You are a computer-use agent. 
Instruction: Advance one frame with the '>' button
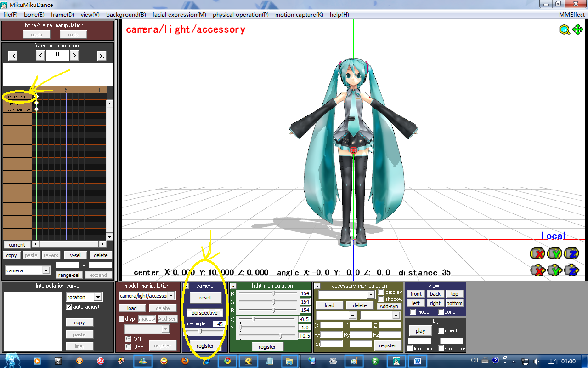pos(74,56)
